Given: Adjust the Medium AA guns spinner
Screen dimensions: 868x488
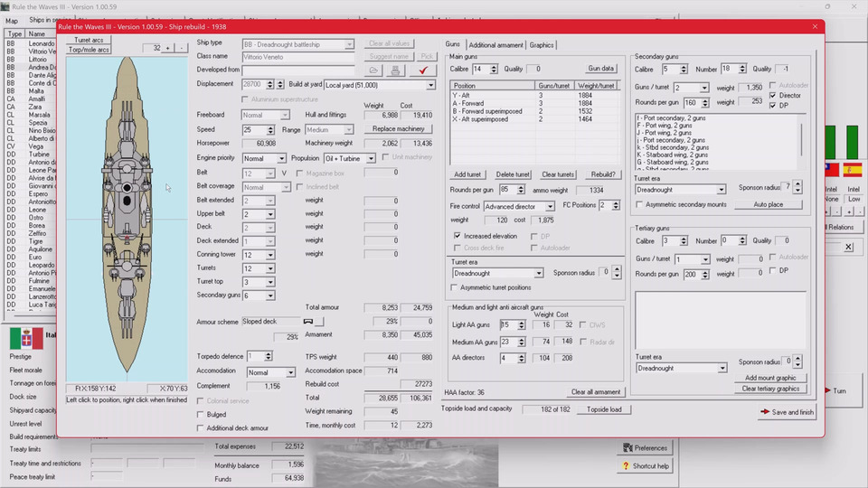Looking at the screenshot, I should [x=522, y=343].
